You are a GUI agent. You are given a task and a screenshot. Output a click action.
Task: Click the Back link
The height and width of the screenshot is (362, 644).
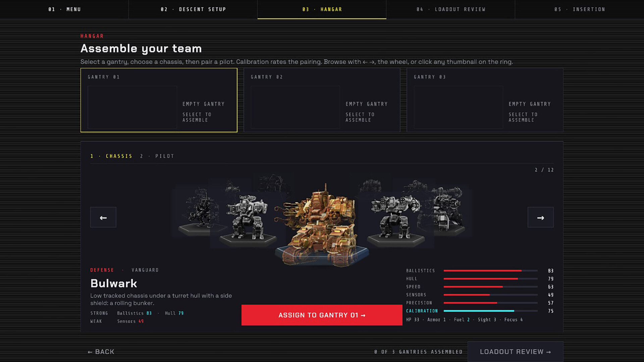pyautogui.click(x=101, y=352)
